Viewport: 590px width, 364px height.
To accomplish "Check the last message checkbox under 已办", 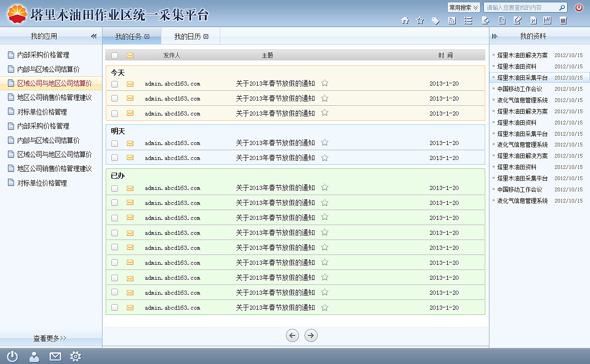I will pyautogui.click(x=115, y=307).
